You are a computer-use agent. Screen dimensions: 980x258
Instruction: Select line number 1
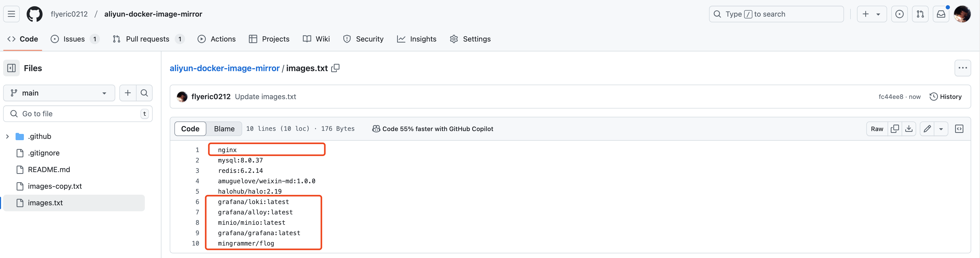pyautogui.click(x=198, y=150)
